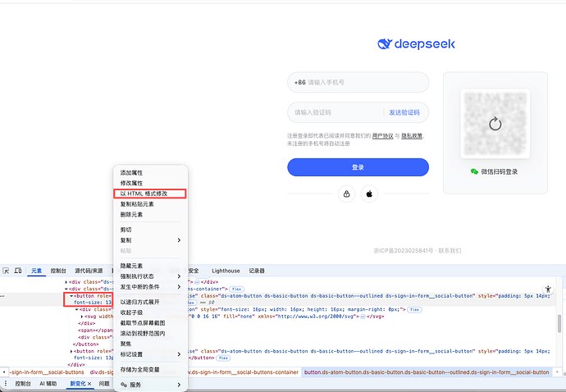Toggle the device toolbar icon in DevTools
This screenshot has width=566, height=392.
click(x=18, y=271)
